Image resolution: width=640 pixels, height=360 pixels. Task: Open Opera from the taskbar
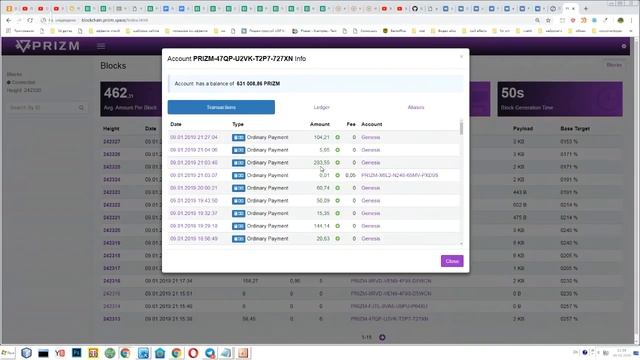pos(193,353)
